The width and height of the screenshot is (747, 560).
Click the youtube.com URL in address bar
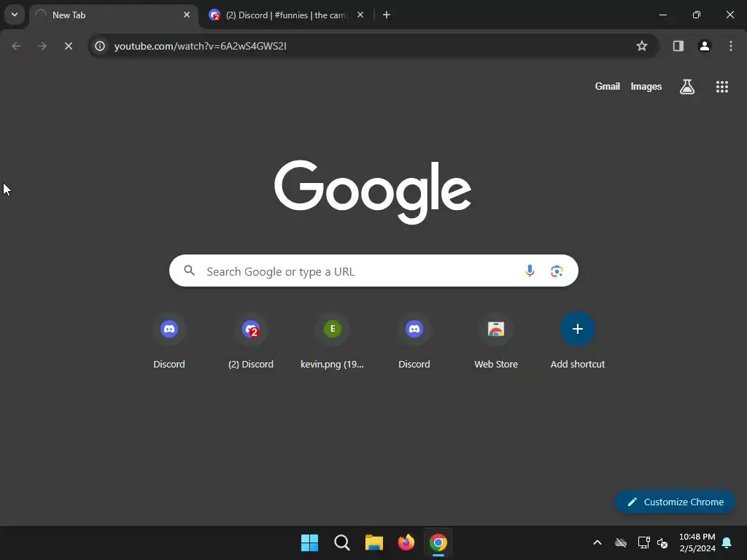click(200, 46)
